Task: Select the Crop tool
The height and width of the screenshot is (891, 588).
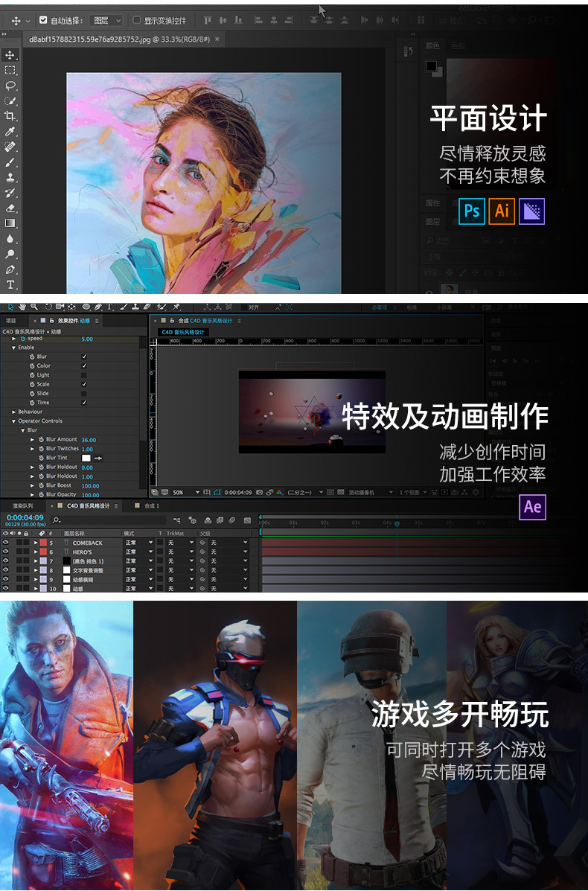Action: [x=10, y=116]
